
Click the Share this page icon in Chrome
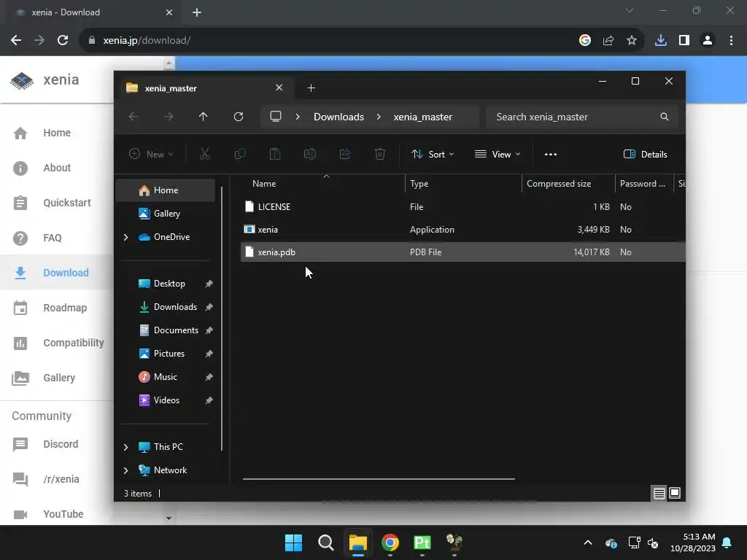click(608, 41)
